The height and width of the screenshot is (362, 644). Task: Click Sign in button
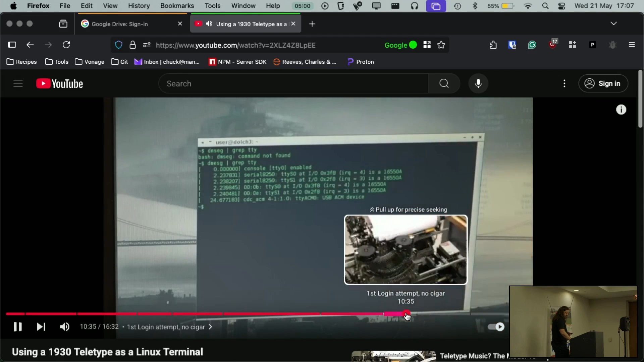pos(603,83)
